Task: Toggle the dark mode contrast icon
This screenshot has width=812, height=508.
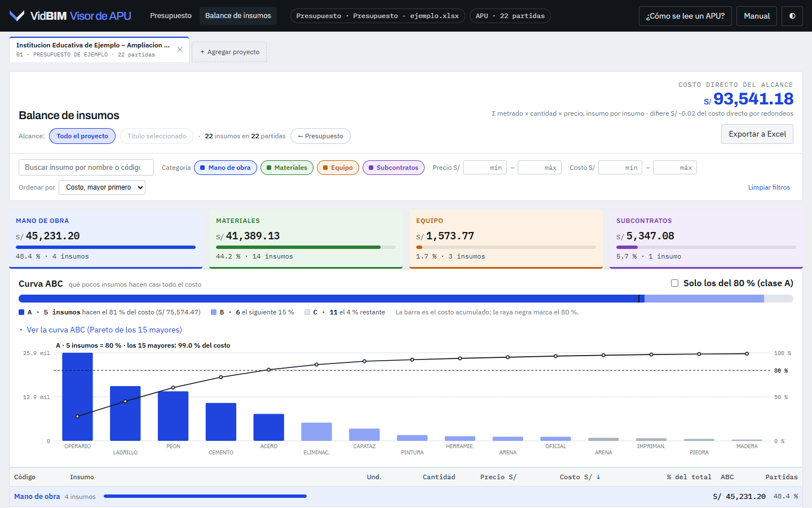Action: (x=792, y=16)
